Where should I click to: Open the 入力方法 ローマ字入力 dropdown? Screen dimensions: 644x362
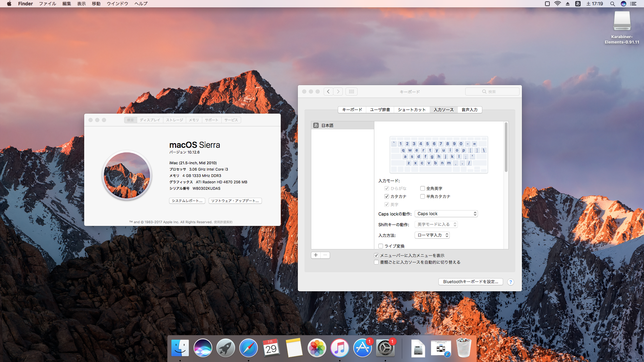click(x=432, y=235)
